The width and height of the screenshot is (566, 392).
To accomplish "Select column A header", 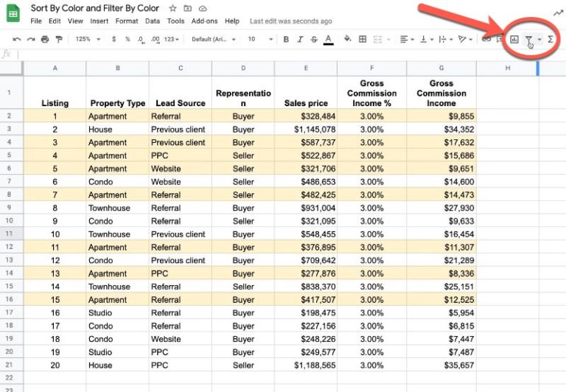I will [x=55, y=68].
